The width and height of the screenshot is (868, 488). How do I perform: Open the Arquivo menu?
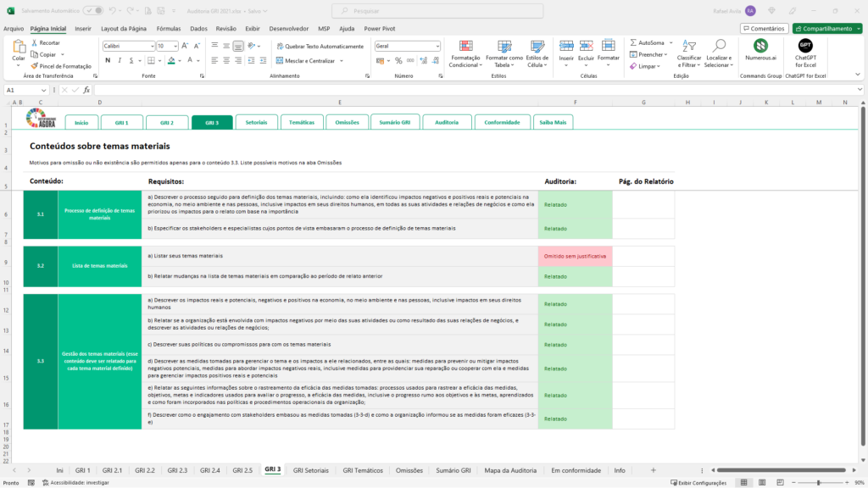[x=14, y=28]
